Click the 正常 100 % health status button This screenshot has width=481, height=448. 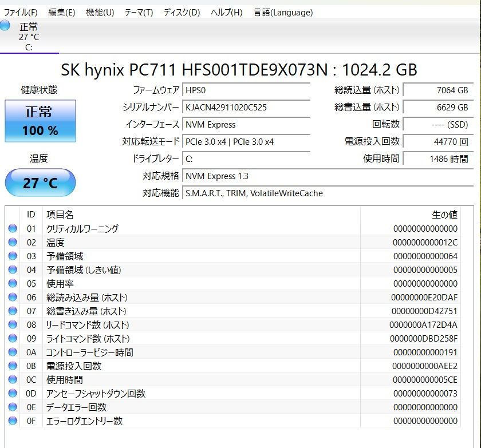pyautogui.click(x=40, y=121)
